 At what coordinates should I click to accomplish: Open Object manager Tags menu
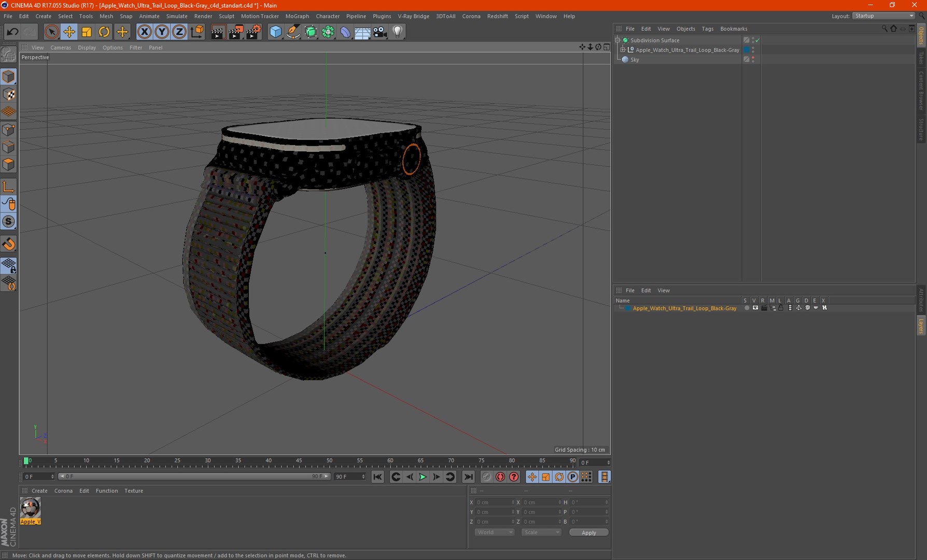click(x=708, y=29)
